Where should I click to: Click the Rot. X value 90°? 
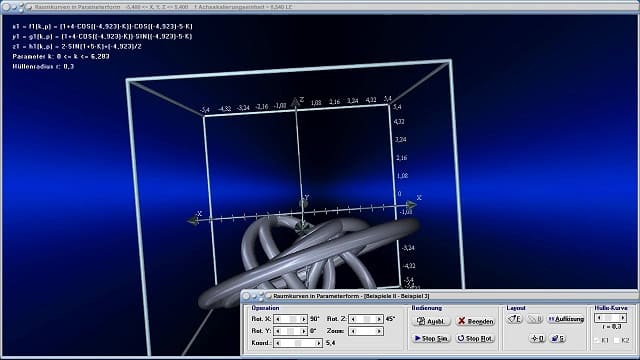[314, 319]
